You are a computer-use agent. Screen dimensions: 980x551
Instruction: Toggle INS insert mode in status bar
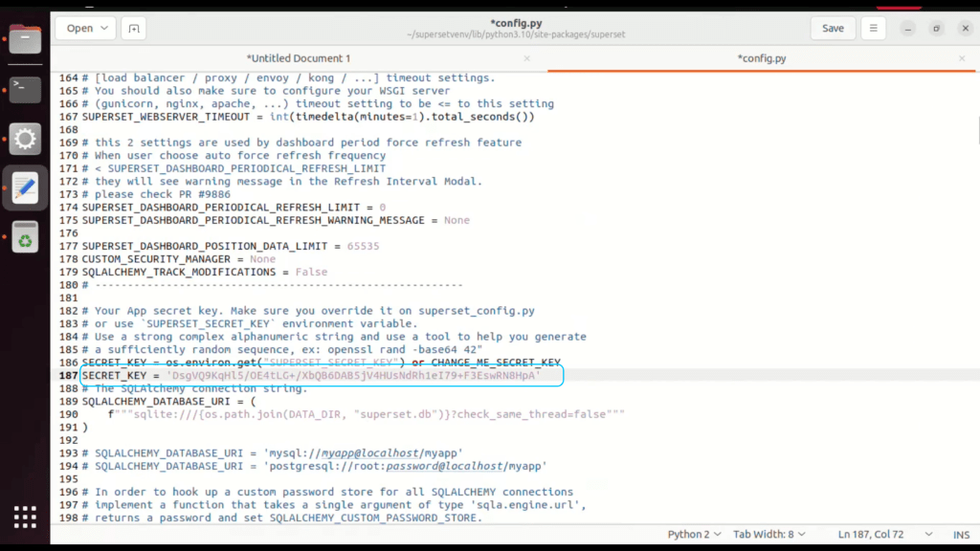tap(961, 534)
